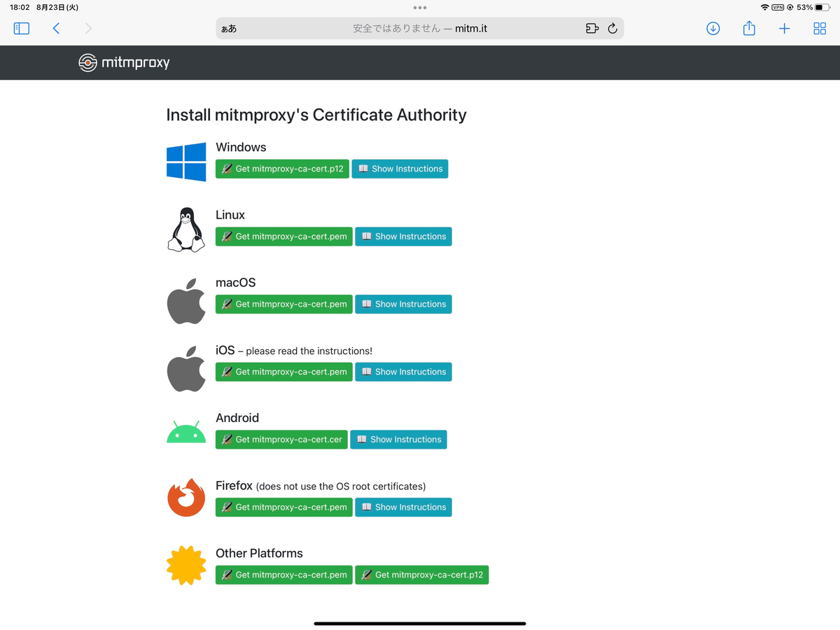This screenshot has height=630, width=840.
Task: Click the 'Android' heading text
Action: point(237,418)
